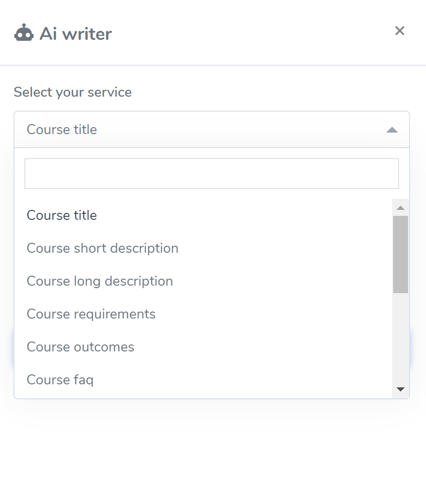Close the Ai writer panel with X
Image resolution: width=426 pixels, height=504 pixels.
399,31
